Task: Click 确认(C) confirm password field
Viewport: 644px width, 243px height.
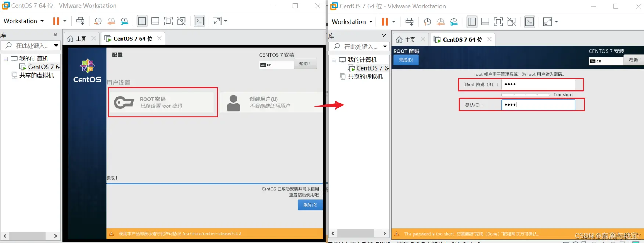Action: [538, 105]
